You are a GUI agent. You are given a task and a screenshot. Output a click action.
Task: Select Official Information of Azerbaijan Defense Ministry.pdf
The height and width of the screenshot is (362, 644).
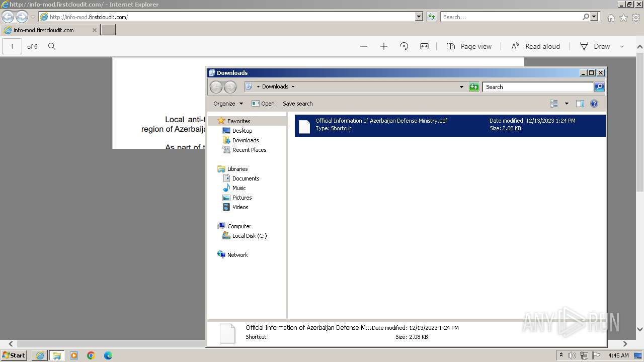pyautogui.click(x=450, y=125)
